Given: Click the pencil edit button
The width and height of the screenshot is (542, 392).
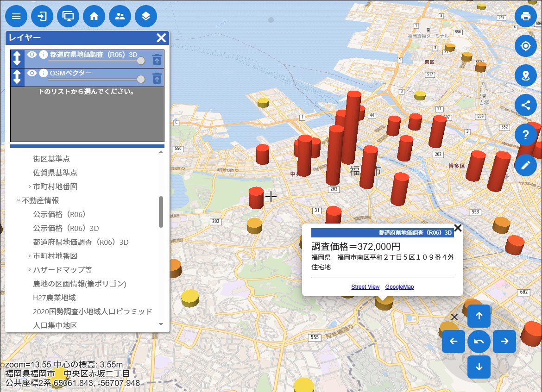Looking at the screenshot, I should click(525, 165).
